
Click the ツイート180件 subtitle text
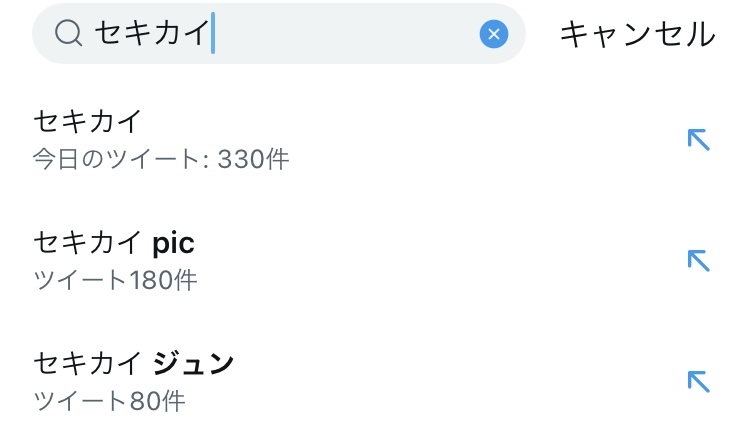[x=115, y=279]
